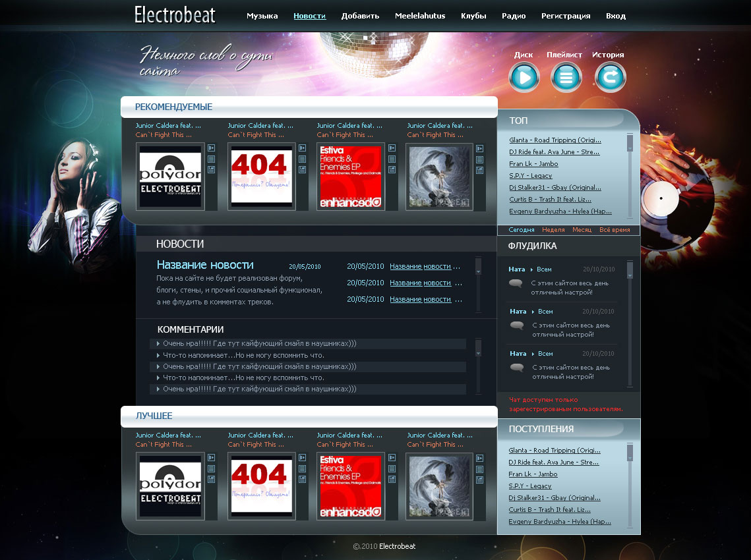Screen dimensions: 751x560
Task: Open the Плейлист round list icon
Action: [x=566, y=78]
